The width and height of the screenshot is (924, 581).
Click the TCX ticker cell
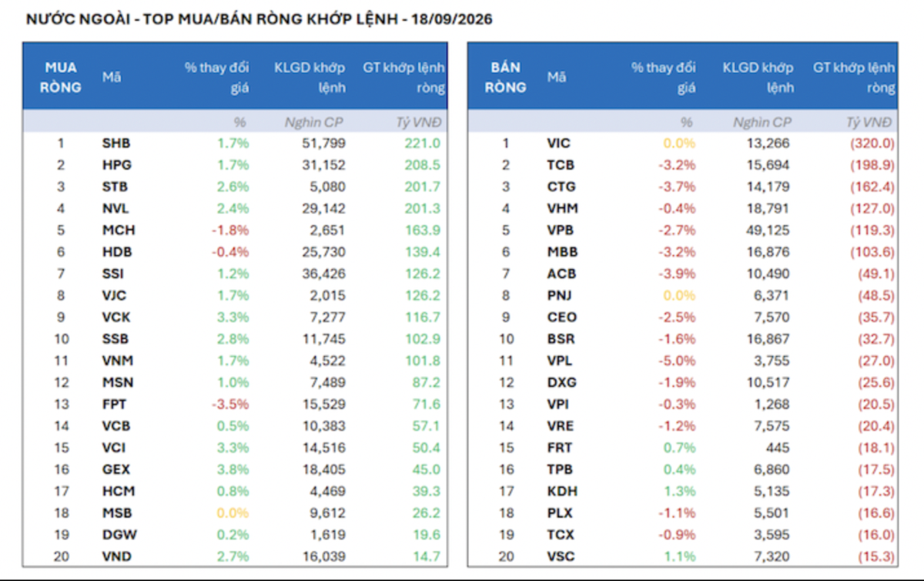click(561, 535)
